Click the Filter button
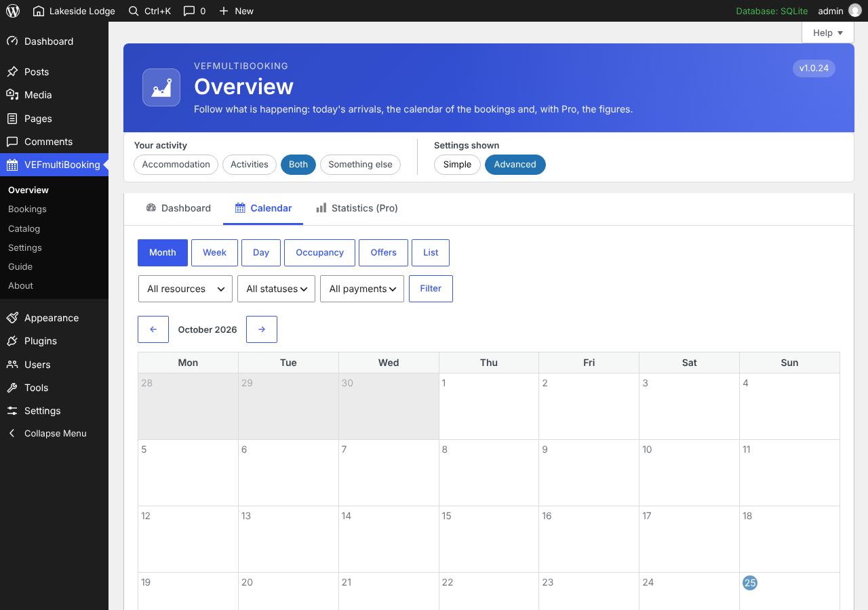Screen dimensions: 868x610 [431, 289]
